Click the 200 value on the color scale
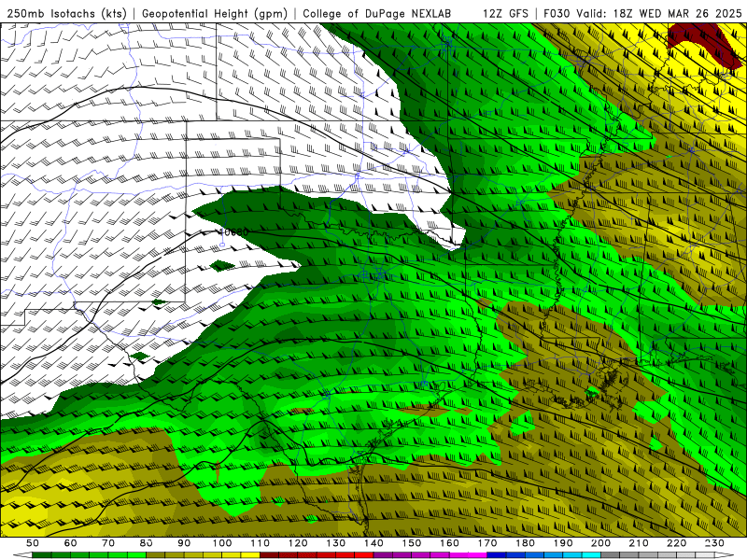 coord(601,543)
